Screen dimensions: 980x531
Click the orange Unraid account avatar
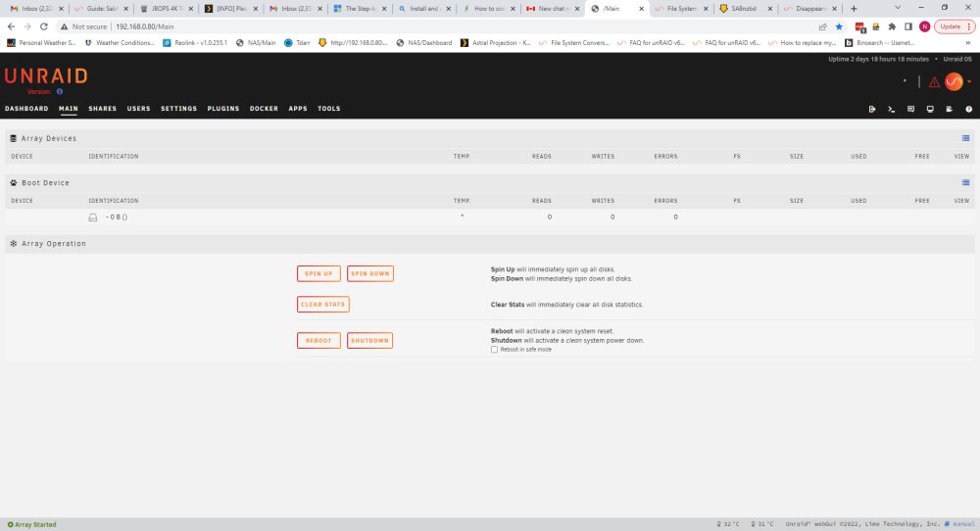[954, 81]
